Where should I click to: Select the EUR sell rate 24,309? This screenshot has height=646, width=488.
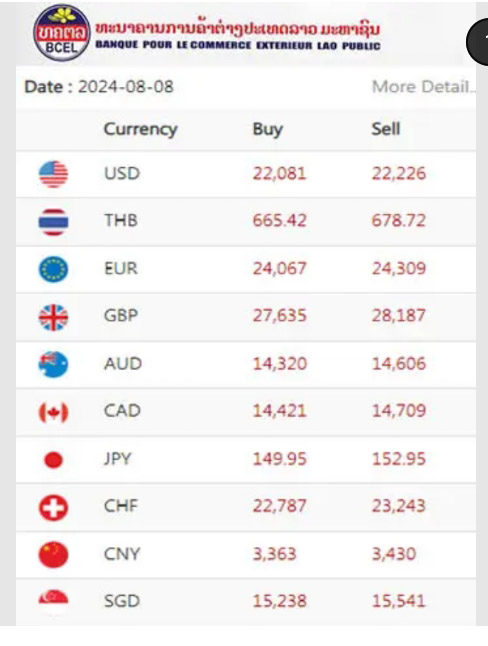tap(399, 269)
